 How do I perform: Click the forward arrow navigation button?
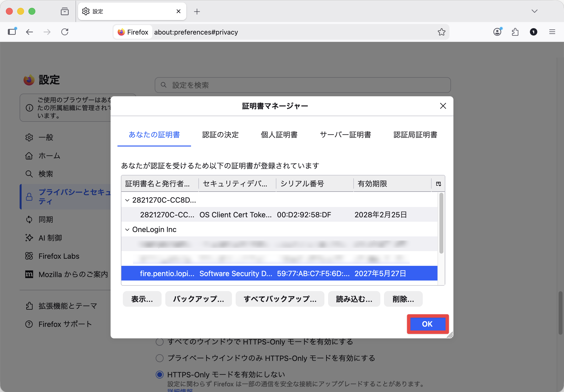click(x=47, y=32)
